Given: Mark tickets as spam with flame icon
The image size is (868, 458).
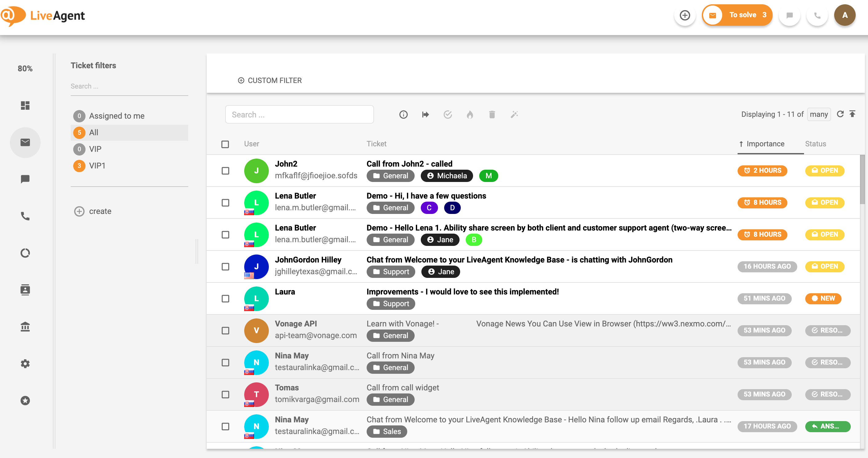Looking at the screenshot, I should (x=470, y=114).
